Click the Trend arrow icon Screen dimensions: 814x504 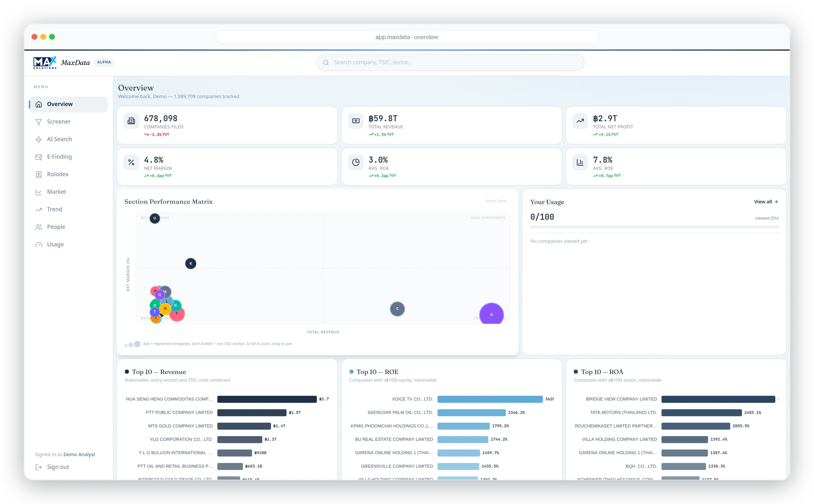pyautogui.click(x=39, y=209)
